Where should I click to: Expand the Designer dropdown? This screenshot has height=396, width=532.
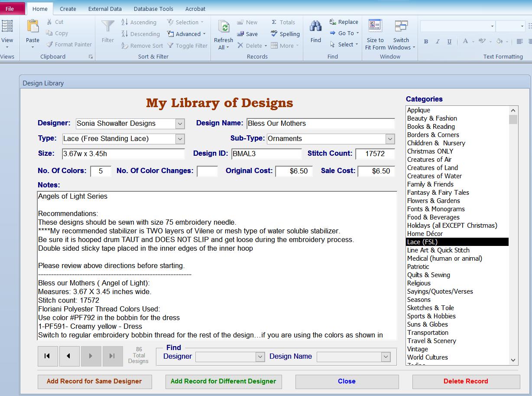pos(180,124)
